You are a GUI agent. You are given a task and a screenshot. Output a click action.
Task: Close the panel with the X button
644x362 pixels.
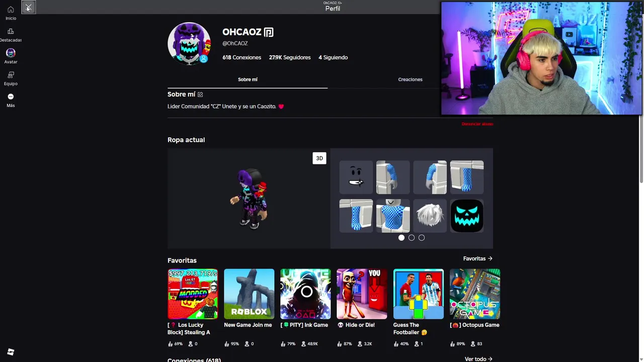point(28,8)
